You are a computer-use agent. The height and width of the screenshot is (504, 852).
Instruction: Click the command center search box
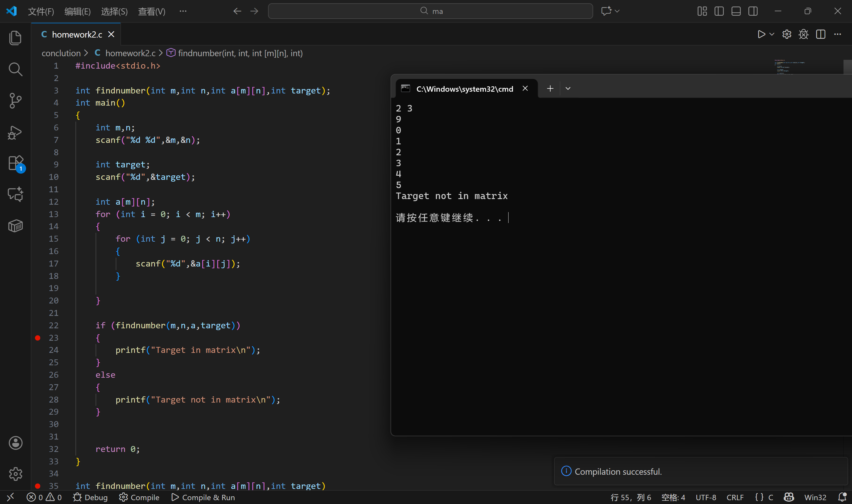430,11
